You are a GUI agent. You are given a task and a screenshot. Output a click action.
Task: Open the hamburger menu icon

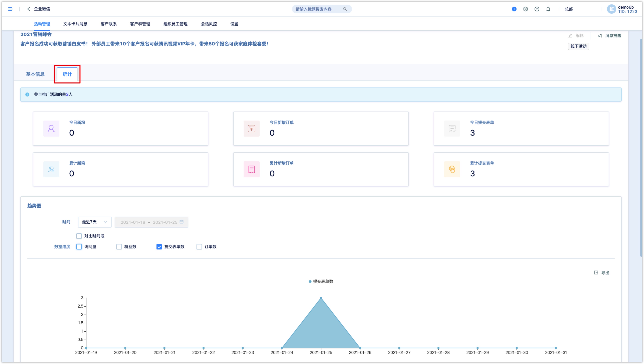[x=11, y=9]
